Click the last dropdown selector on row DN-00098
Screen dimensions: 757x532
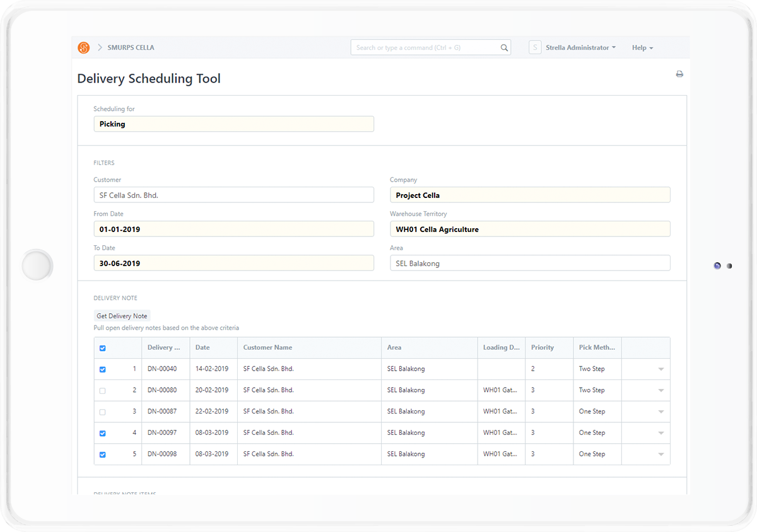click(661, 454)
